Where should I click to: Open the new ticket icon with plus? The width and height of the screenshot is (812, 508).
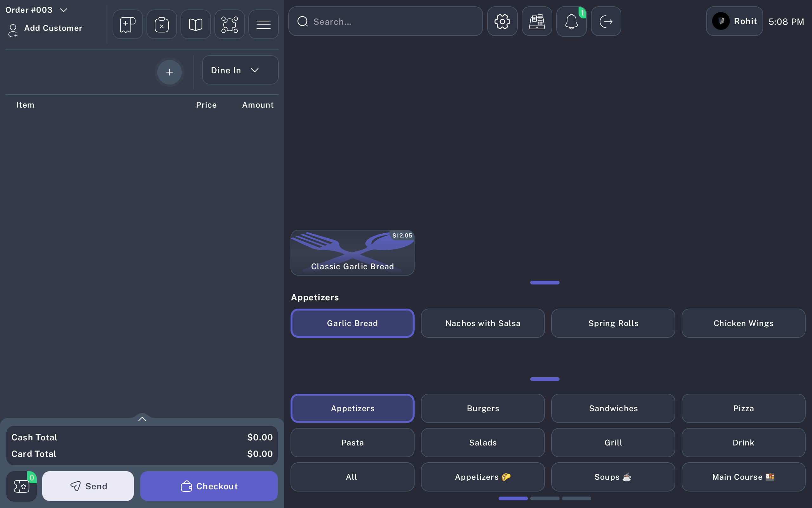tap(128, 24)
